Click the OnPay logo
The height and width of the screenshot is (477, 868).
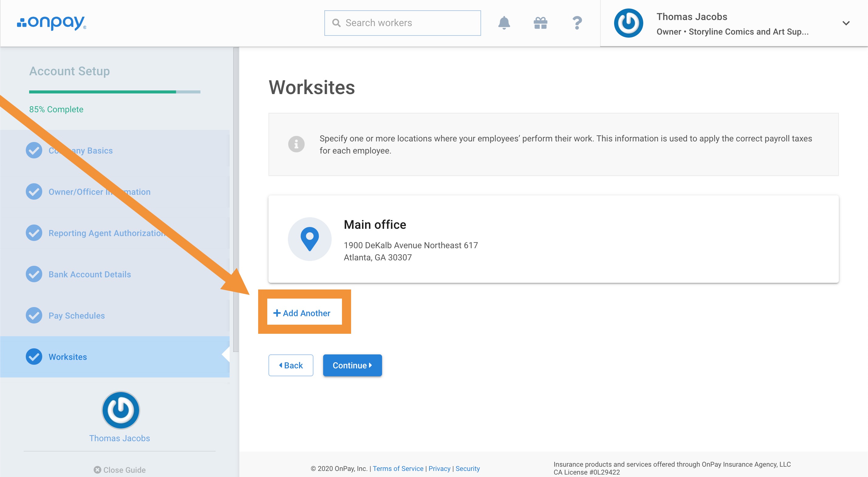coord(52,23)
